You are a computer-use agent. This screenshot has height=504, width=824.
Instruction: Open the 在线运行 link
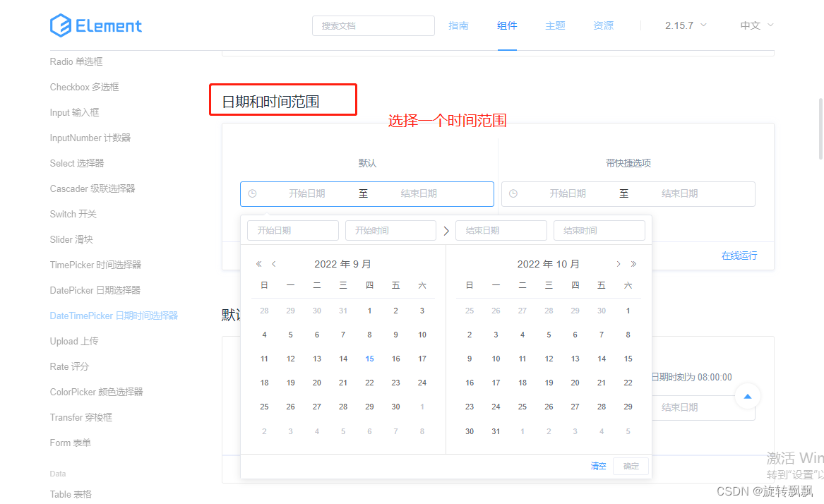click(x=739, y=256)
